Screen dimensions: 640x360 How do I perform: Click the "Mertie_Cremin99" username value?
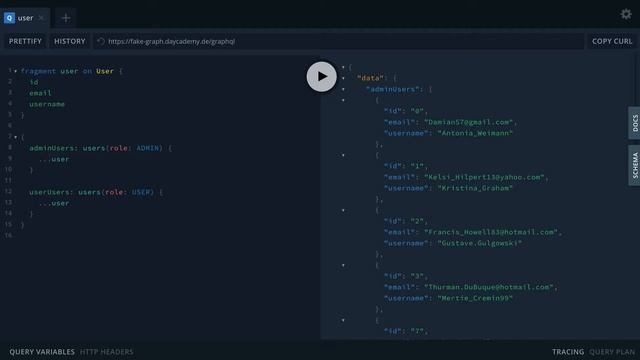tap(475, 298)
